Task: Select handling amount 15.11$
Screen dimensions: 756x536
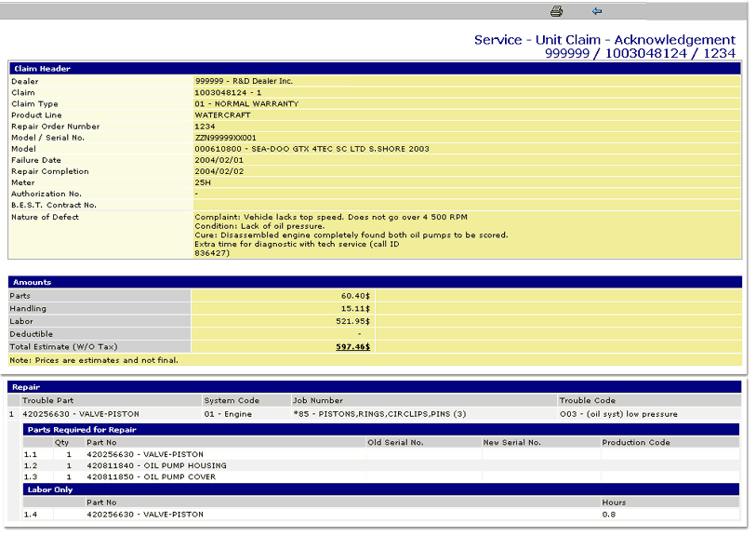Action: click(x=356, y=309)
